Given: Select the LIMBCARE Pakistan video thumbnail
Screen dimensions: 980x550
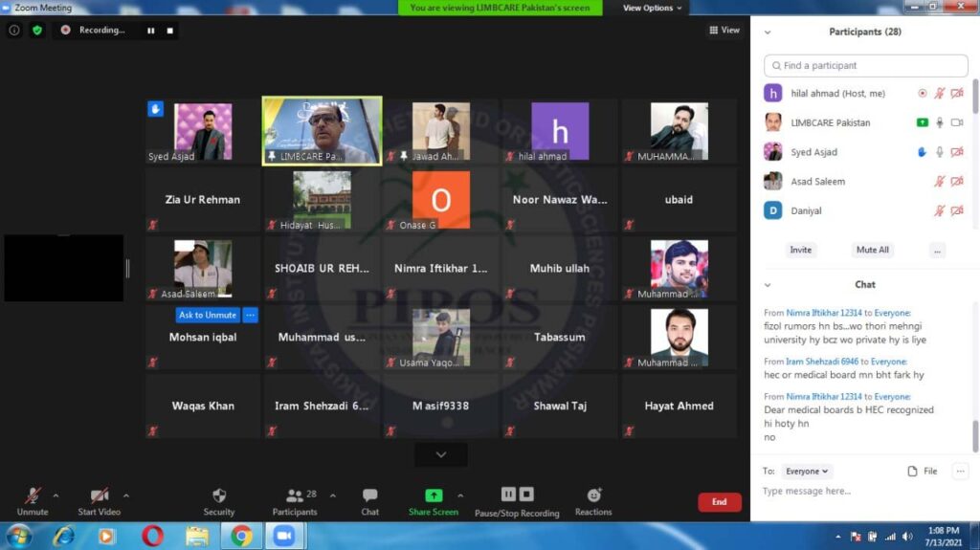Looking at the screenshot, I should (323, 130).
